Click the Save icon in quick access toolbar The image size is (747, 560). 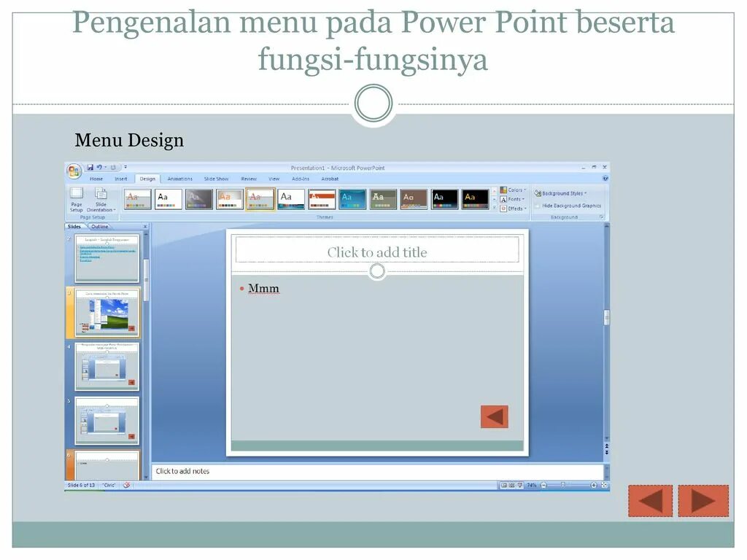coord(90,167)
